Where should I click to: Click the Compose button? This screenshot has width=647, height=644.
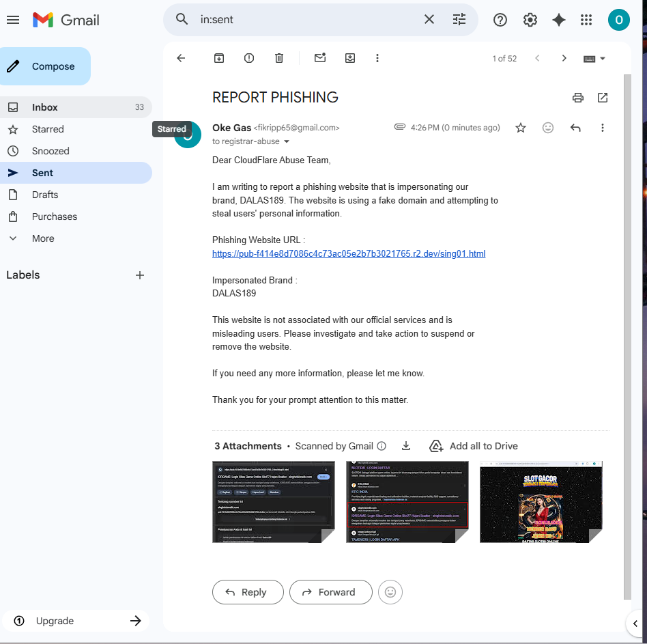pyautogui.click(x=45, y=66)
